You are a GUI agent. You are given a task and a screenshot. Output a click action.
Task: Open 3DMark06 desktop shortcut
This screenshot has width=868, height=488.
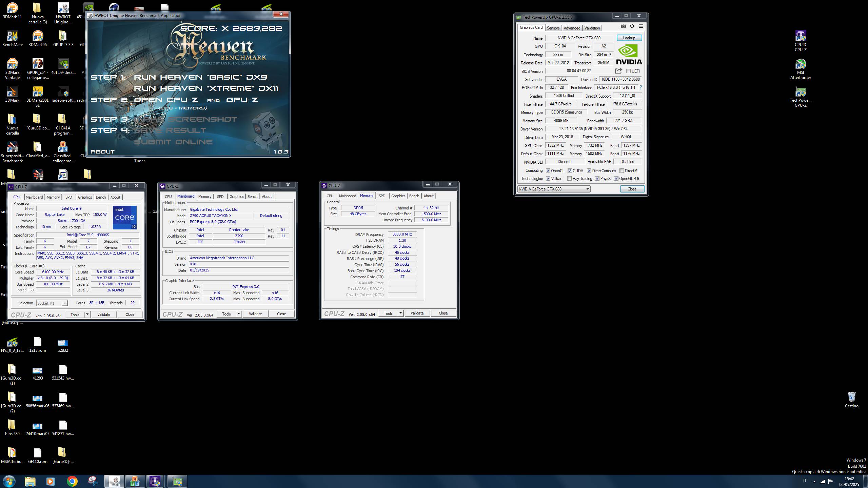pos(38,39)
